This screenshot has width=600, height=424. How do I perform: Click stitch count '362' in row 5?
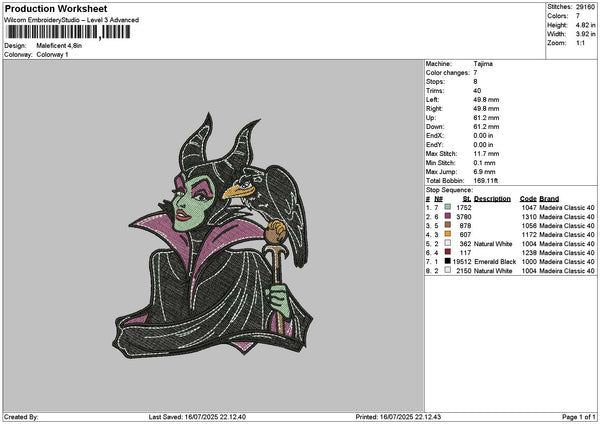pyautogui.click(x=465, y=244)
